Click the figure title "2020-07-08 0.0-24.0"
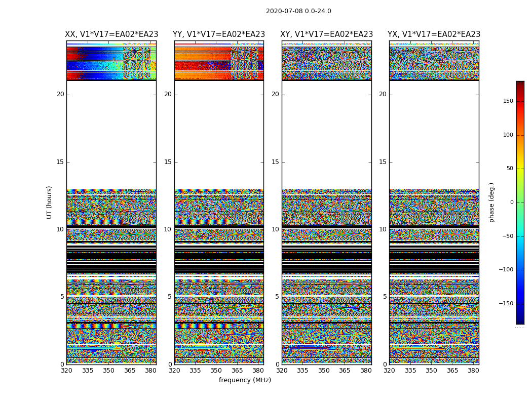The width and height of the screenshot is (532, 405). click(298, 11)
